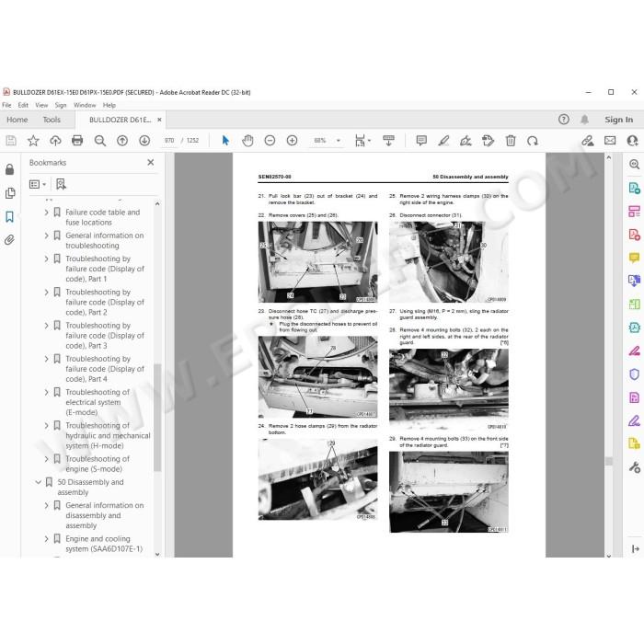Close the Bookmarks panel

pyautogui.click(x=151, y=163)
